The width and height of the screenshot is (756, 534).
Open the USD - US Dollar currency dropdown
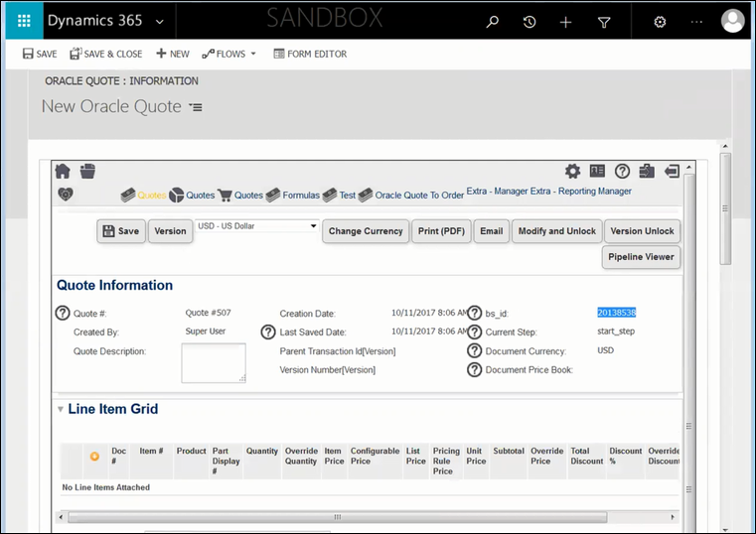click(x=257, y=226)
